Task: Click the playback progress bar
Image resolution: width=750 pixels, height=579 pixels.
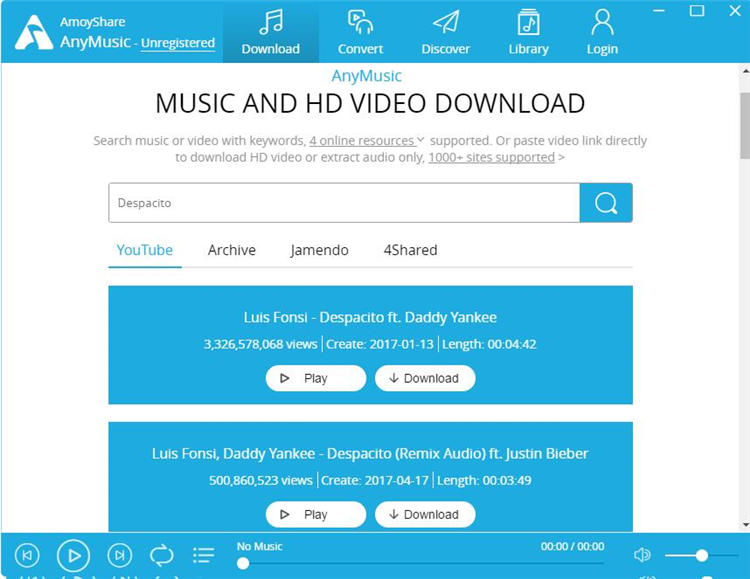Action: tap(421, 564)
